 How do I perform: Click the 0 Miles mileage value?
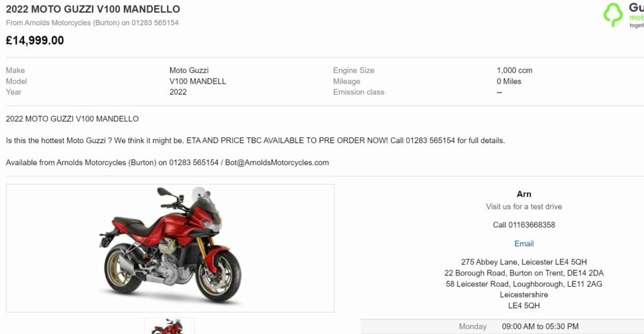(x=509, y=81)
